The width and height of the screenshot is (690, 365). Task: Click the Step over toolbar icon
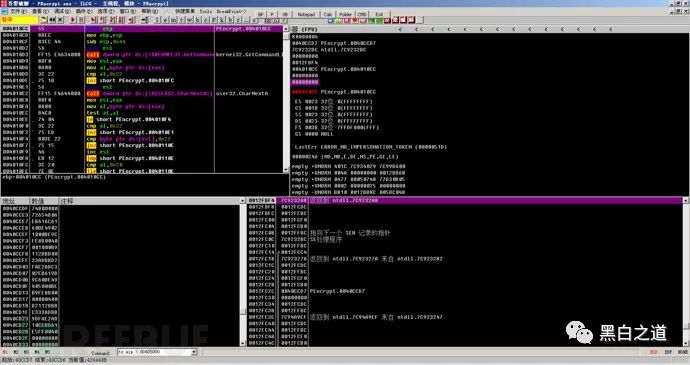(102, 20)
